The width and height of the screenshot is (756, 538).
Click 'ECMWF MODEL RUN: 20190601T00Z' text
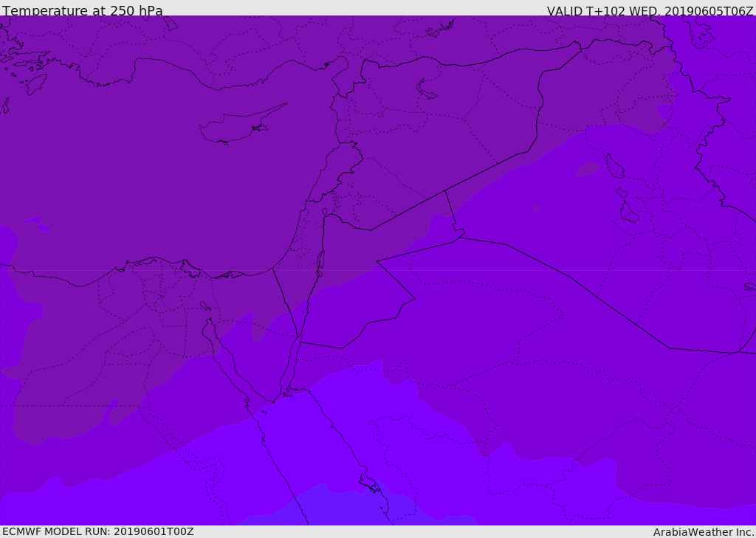(x=98, y=531)
